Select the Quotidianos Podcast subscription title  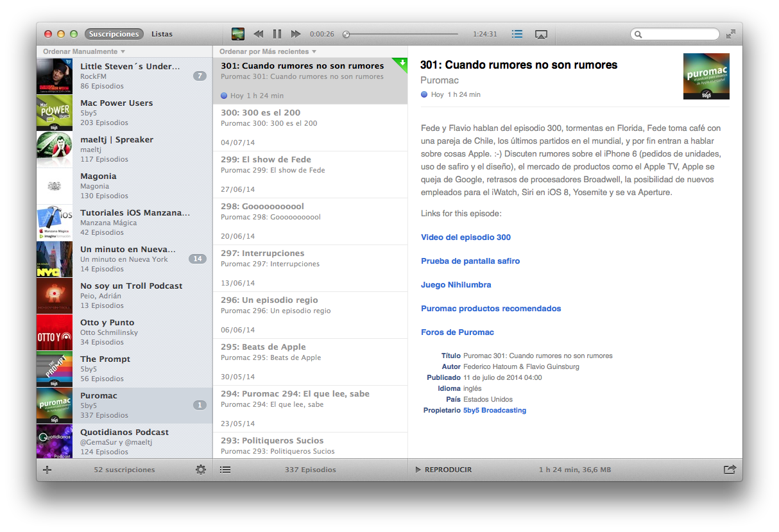point(124,433)
